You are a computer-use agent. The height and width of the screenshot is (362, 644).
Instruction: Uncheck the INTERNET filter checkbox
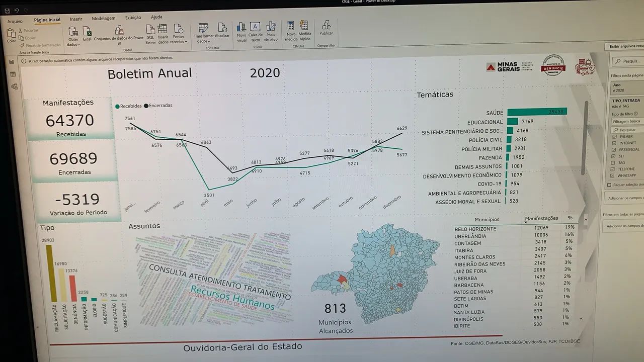click(614, 143)
